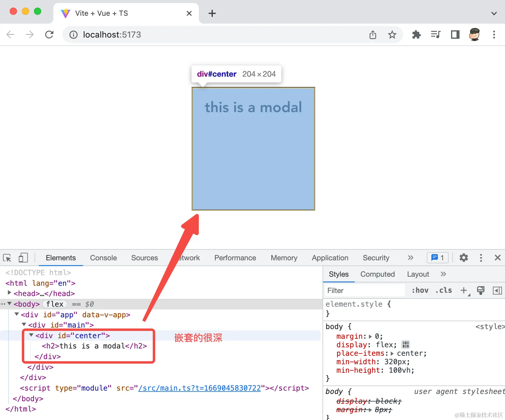
Task: Switch to the Performance panel
Action: (235, 258)
